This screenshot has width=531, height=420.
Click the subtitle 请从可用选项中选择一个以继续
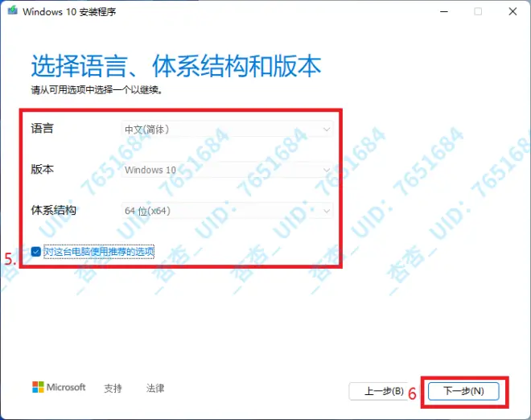point(97,90)
